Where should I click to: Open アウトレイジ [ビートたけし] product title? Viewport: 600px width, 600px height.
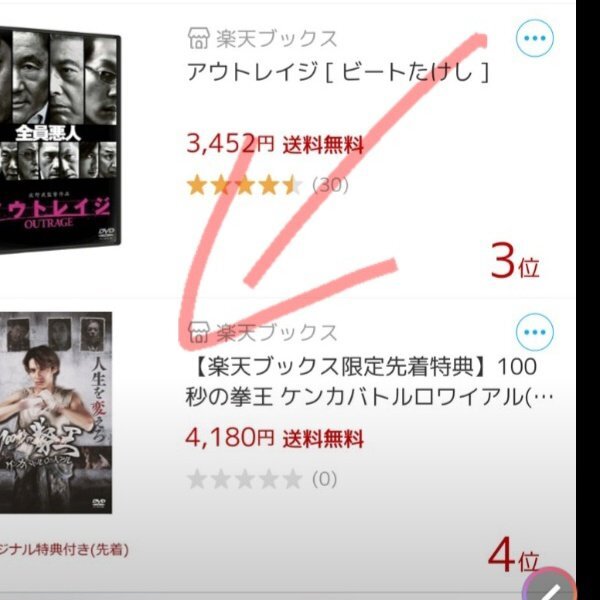[x=338, y=72]
